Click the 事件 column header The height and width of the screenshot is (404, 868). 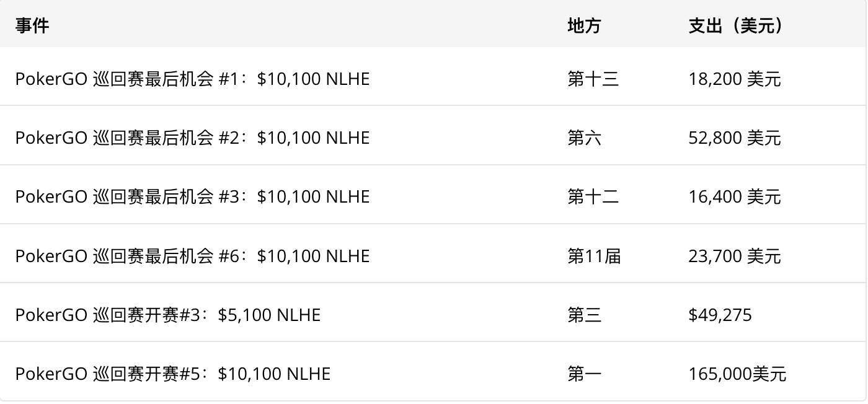(x=32, y=25)
